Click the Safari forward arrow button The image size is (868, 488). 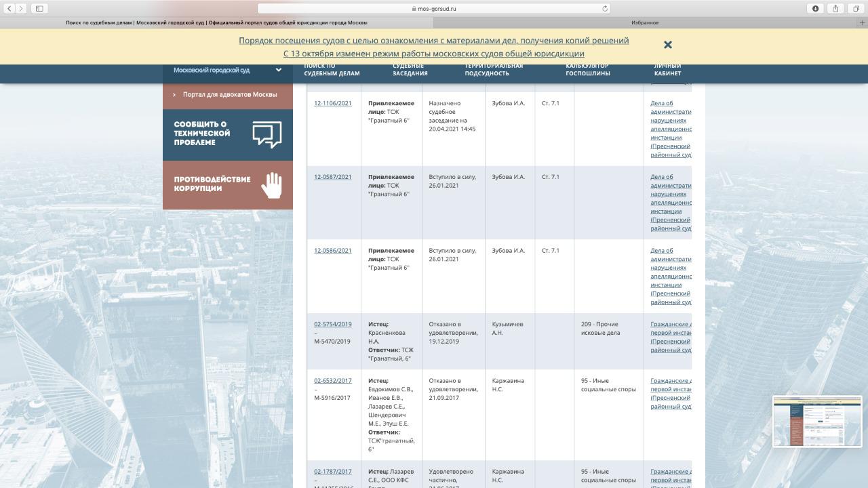pos(22,9)
